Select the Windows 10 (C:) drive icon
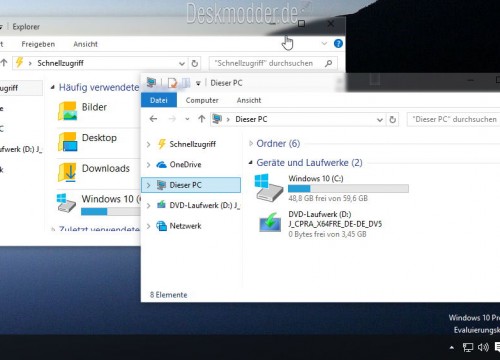Viewport: 500px width, 360px height. (x=268, y=187)
